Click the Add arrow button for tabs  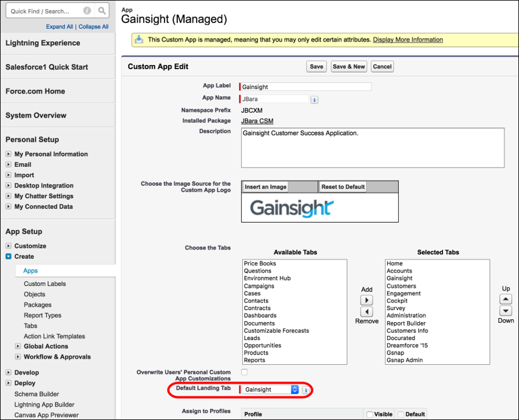(x=367, y=300)
